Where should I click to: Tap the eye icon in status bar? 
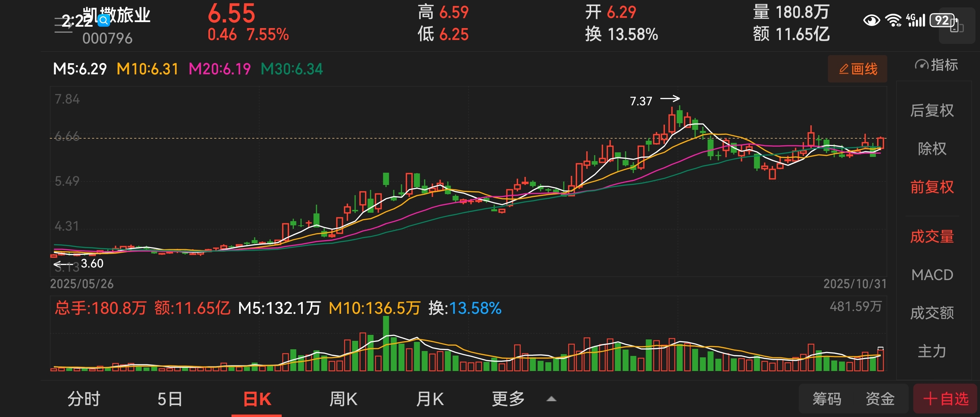(x=871, y=20)
